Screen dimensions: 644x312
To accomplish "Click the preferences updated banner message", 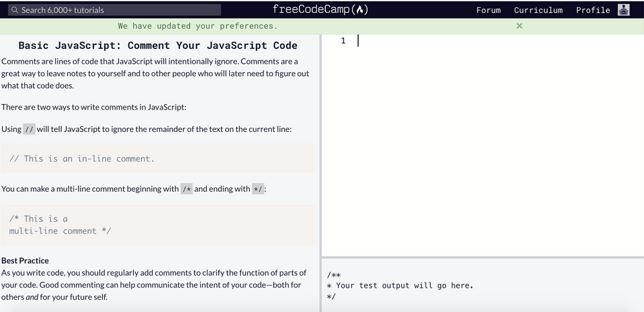I will coord(198,26).
